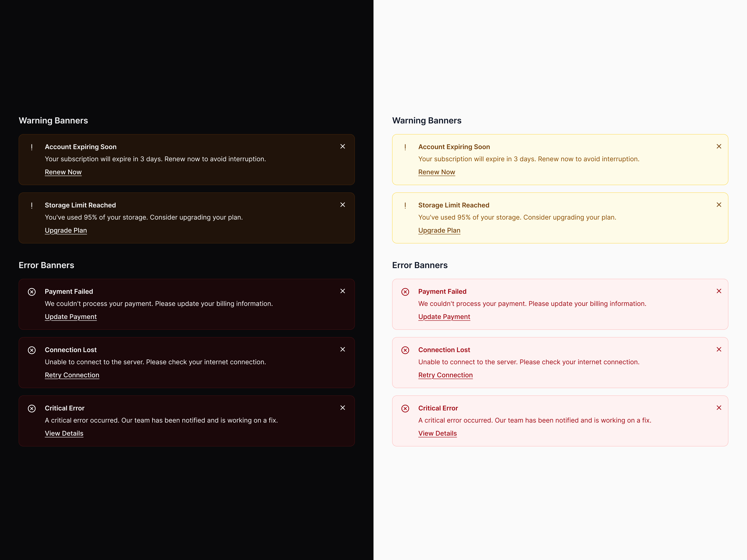The width and height of the screenshot is (747, 560).
Task: Open View Details link in dark banner
Action: coord(64,434)
